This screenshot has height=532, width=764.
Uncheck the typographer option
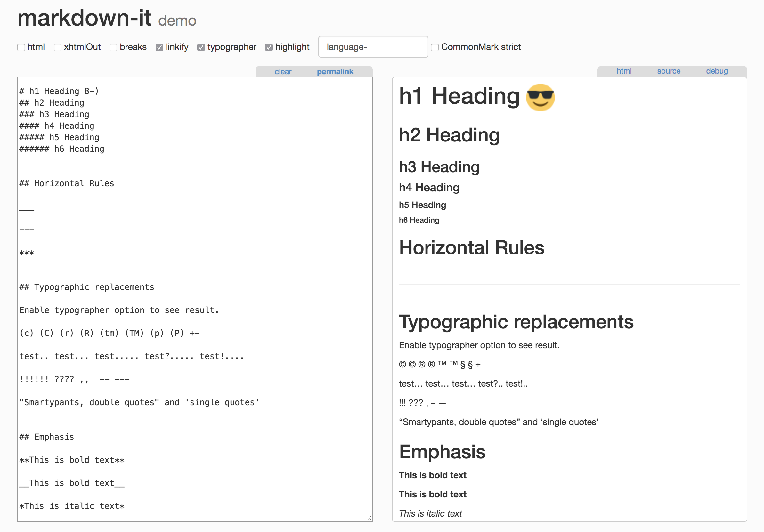click(x=201, y=47)
